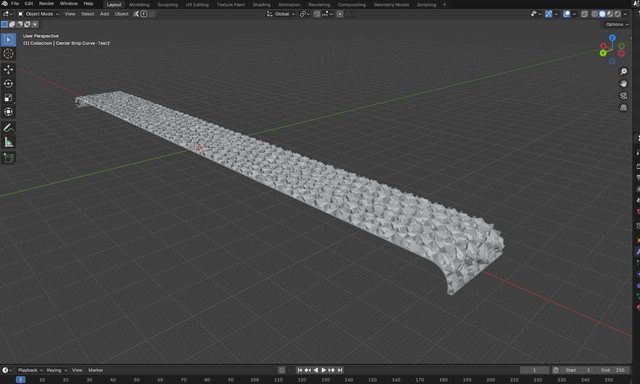Open the editor type dropdown in the viewport header
The image size is (640, 384).
pos(7,14)
